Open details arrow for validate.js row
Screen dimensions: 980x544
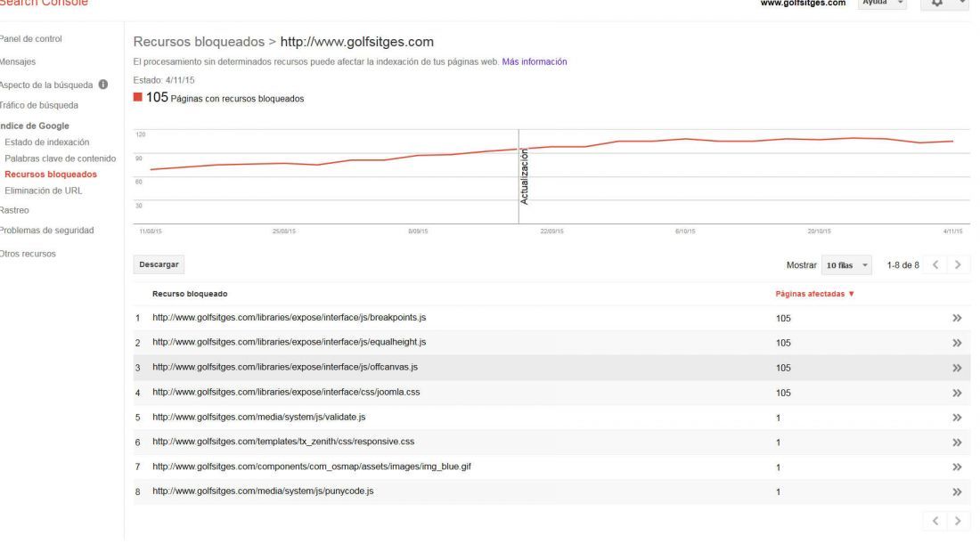pyautogui.click(x=956, y=418)
